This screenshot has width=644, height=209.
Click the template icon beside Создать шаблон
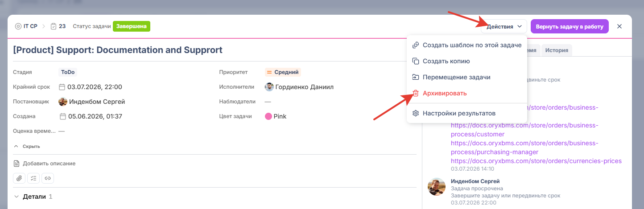[416, 45]
